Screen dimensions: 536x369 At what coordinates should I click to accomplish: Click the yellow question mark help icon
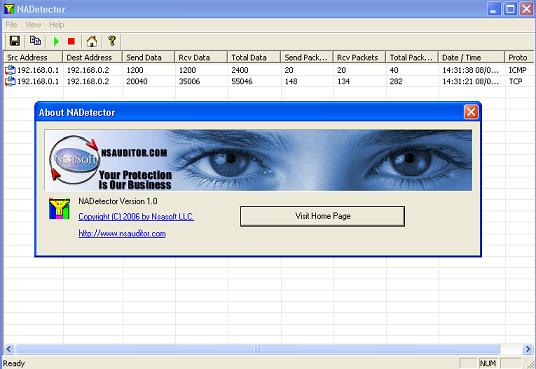coord(112,41)
